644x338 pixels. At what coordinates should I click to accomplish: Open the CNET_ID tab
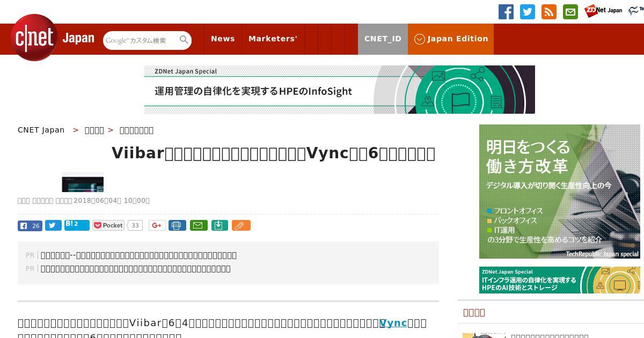coord(383,39)
